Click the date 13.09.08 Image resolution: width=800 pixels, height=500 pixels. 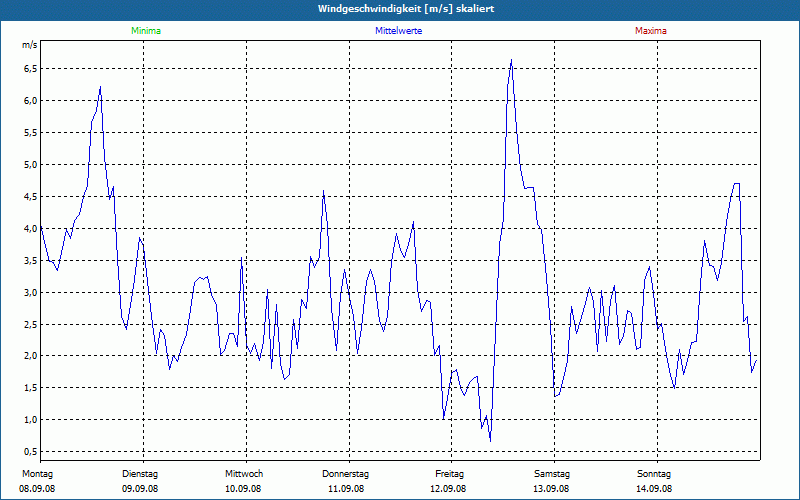(551, 489)
